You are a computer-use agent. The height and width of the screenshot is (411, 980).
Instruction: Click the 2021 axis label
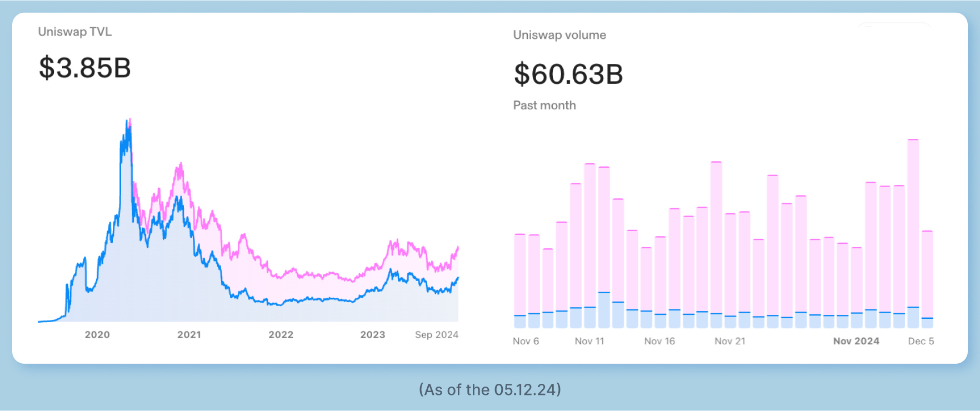click(x=189, y=334)
